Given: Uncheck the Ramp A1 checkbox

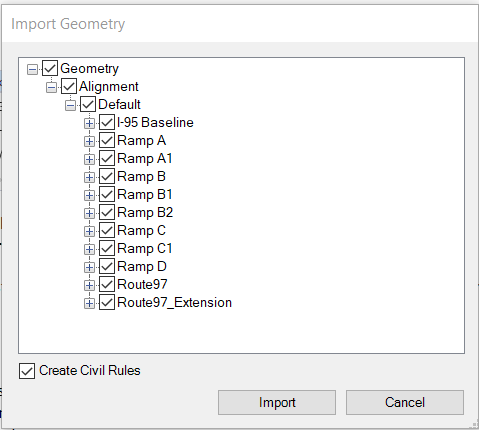Looking at the screenshot, I should coord(107,158).
